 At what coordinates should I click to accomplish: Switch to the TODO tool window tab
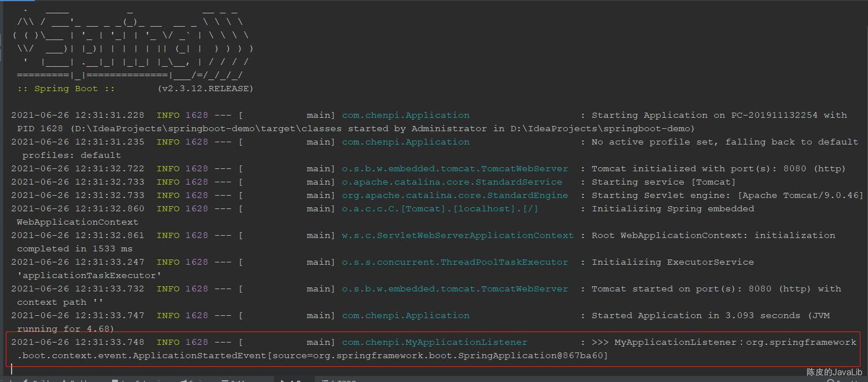pyautogui.click(x=338, y=381)
